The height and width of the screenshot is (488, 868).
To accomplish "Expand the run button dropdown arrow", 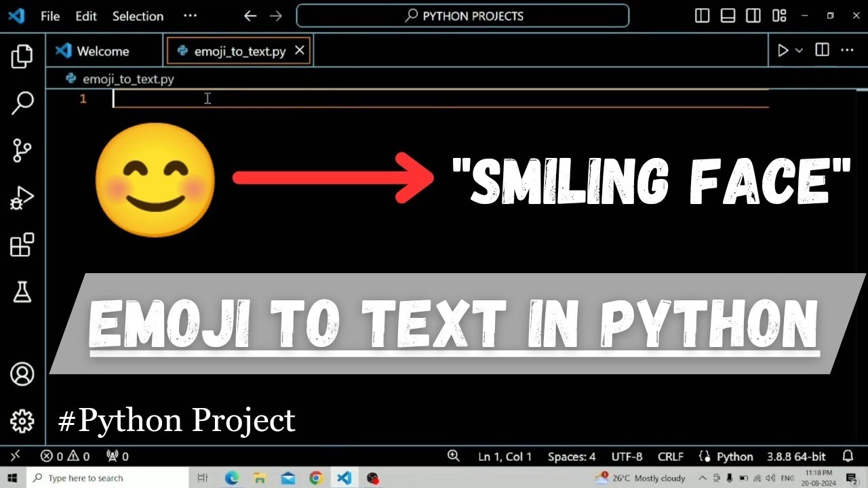I will click(799, 50).
